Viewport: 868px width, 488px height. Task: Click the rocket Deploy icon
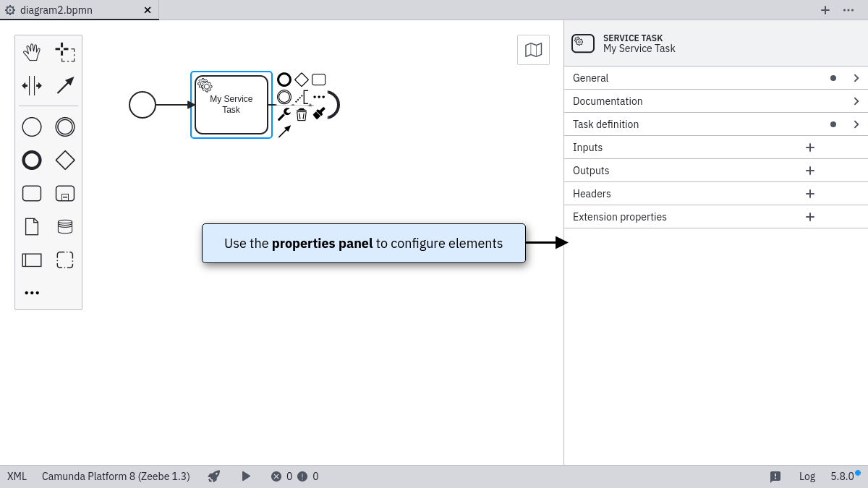pos(213,476)
